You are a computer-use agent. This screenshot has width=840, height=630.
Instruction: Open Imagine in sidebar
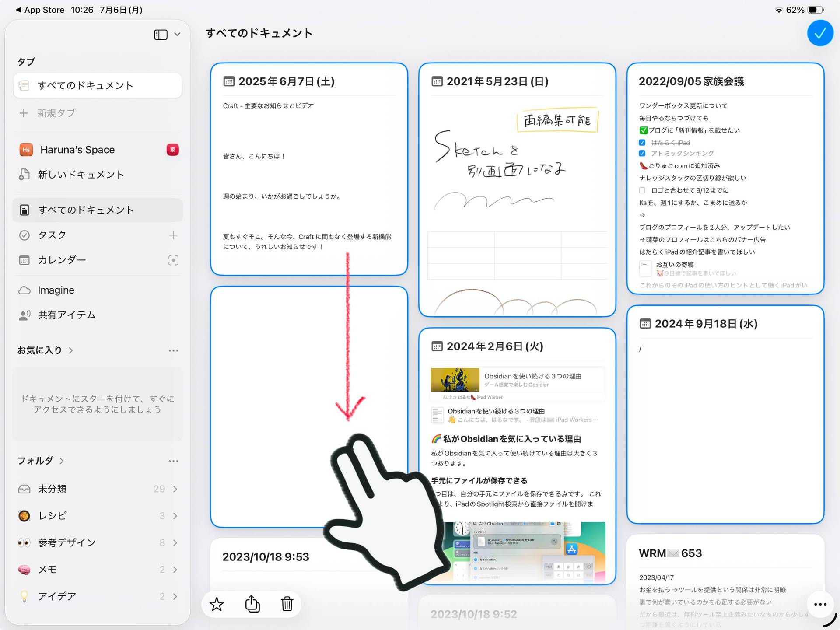point(98,290)
